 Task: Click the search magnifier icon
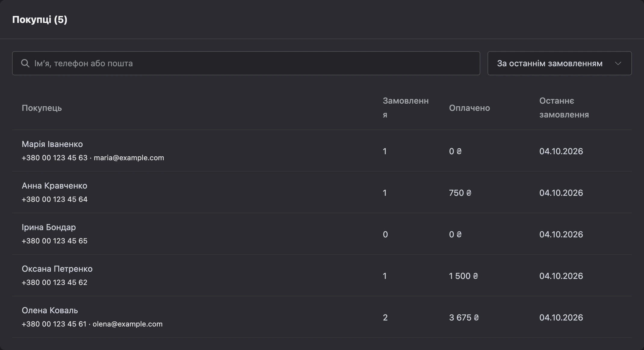[25, 63]
